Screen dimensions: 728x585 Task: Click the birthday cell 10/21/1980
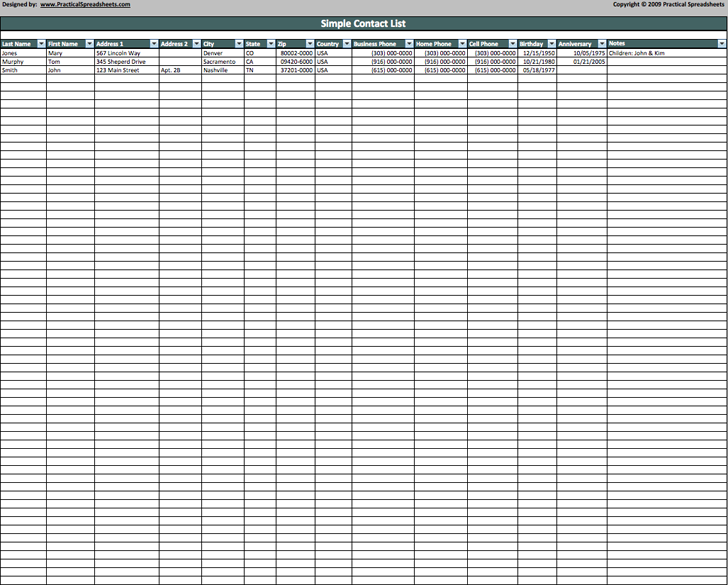(537, 62)
